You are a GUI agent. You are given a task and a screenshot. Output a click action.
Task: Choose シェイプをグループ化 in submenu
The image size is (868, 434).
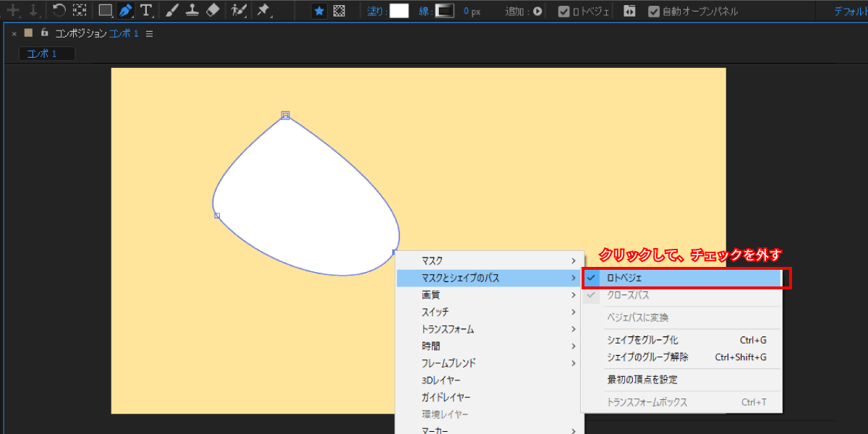682,340
